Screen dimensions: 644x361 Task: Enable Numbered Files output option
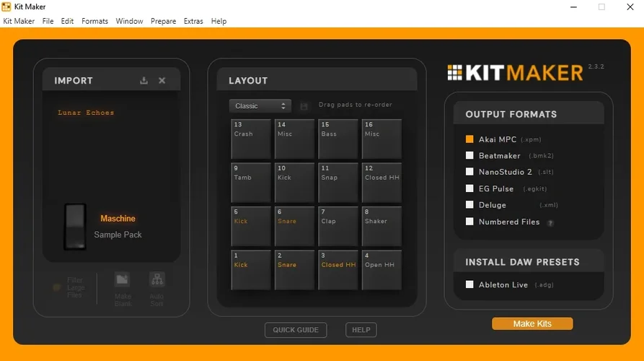(469, 222)
